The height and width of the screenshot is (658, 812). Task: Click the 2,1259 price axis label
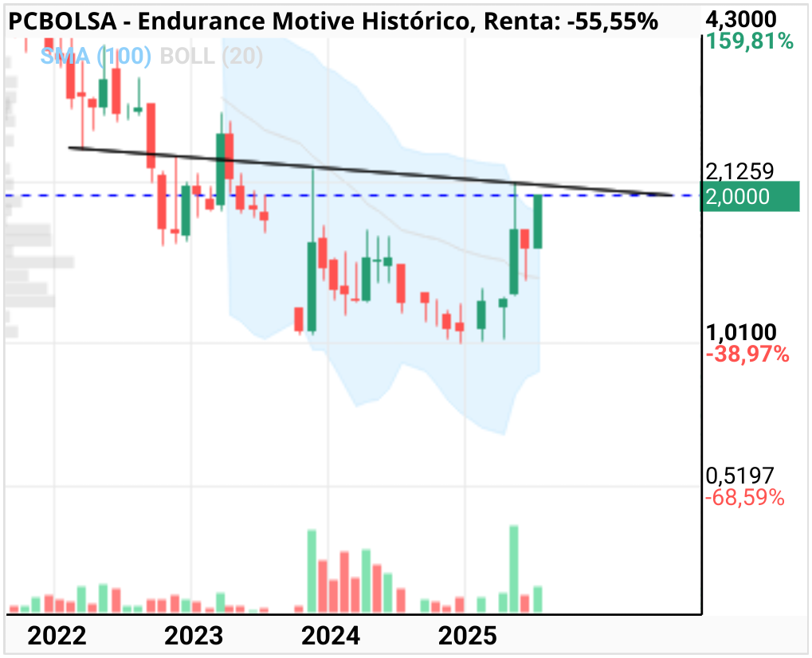(739, 170)
